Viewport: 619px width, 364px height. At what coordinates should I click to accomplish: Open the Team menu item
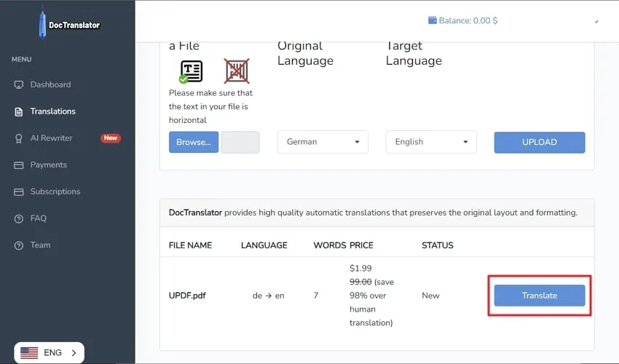40,245
